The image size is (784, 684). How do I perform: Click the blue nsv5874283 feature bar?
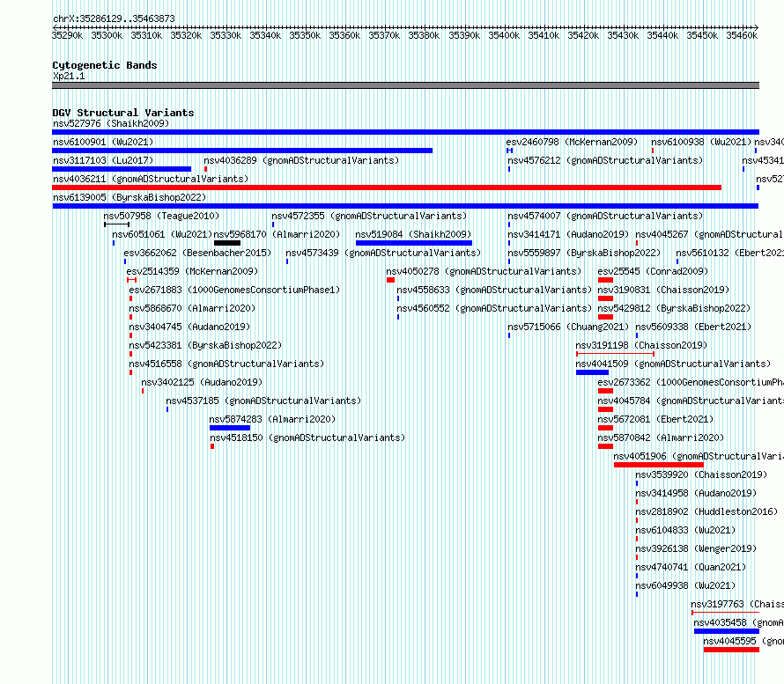pyautogui.click(x=230, y=428)
